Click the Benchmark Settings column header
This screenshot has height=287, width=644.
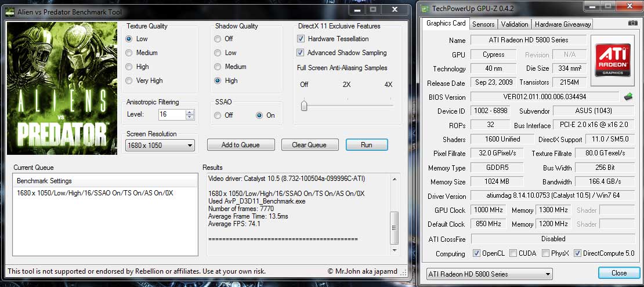tap(105, 181)
